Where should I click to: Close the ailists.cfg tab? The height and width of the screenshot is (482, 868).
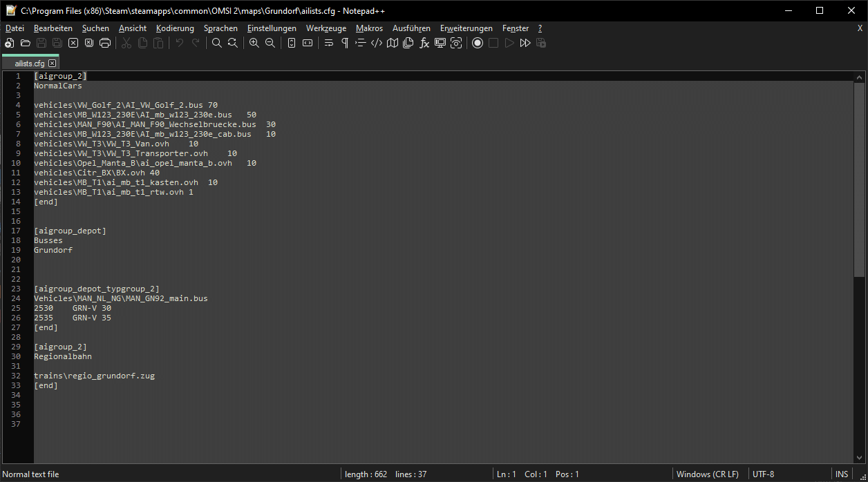coord(53,63)
